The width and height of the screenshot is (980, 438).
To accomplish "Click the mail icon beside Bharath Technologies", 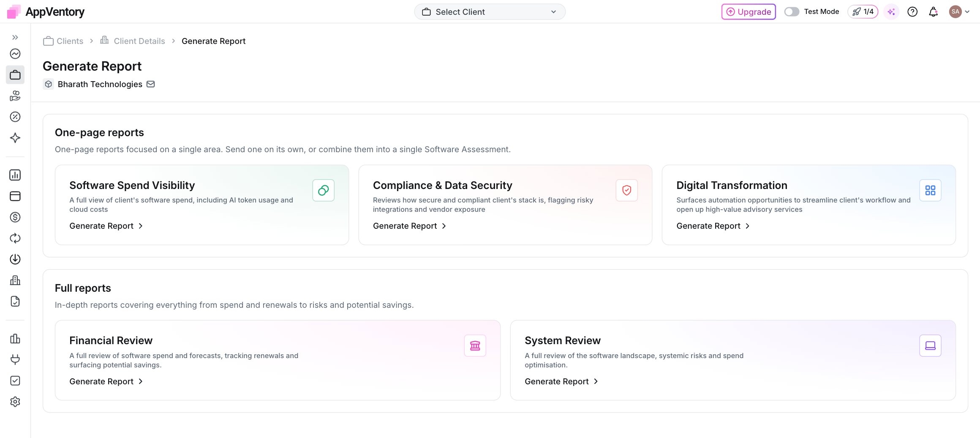I will 151,84.
